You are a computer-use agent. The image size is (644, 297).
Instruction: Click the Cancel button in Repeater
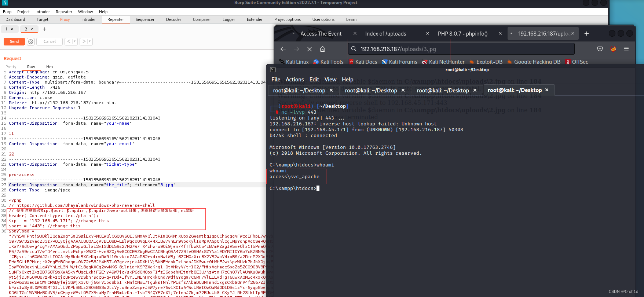click(x=50, y=41)
